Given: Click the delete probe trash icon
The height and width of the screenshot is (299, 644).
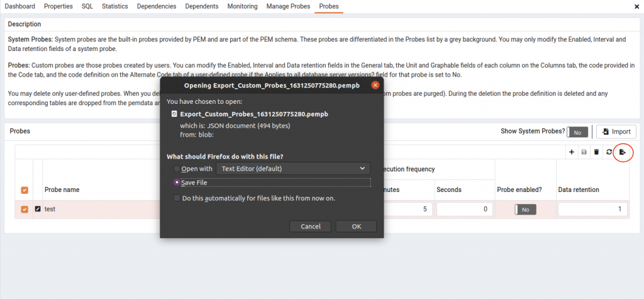Looking at the screenshot, I should pos(596,152).
